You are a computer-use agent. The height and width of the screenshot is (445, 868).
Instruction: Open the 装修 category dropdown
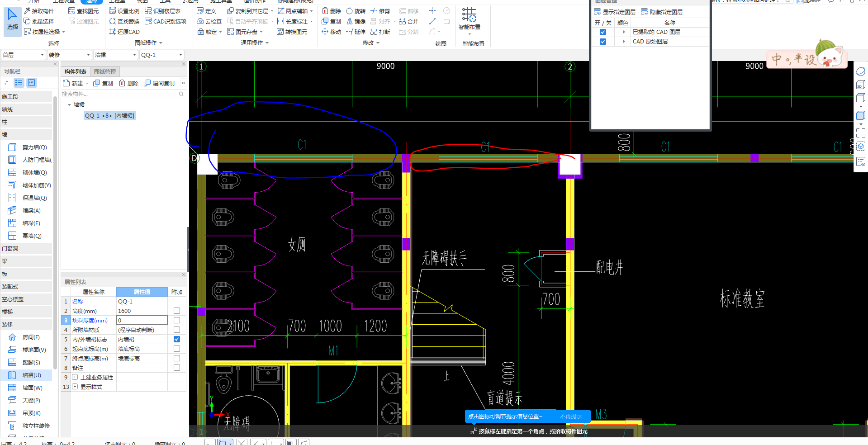(x=69, y=55)
